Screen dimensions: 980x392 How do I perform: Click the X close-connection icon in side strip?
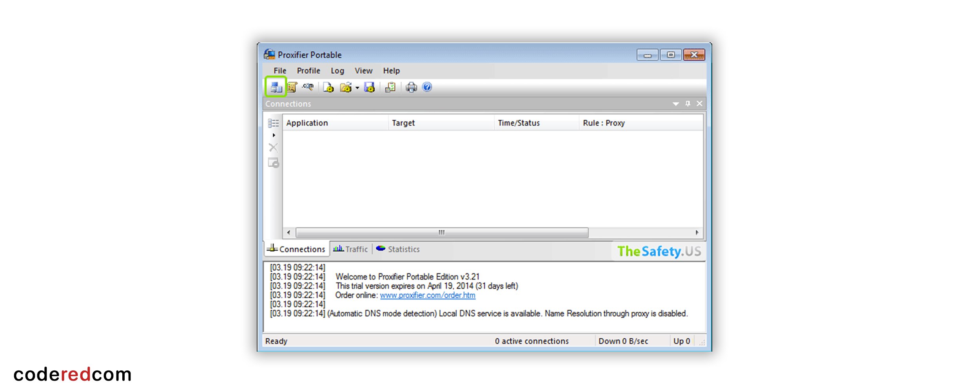click(273, 147)
